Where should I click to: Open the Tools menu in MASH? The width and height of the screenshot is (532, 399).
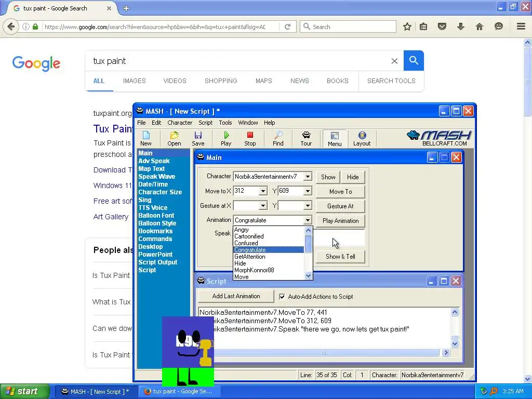[225, 123]
